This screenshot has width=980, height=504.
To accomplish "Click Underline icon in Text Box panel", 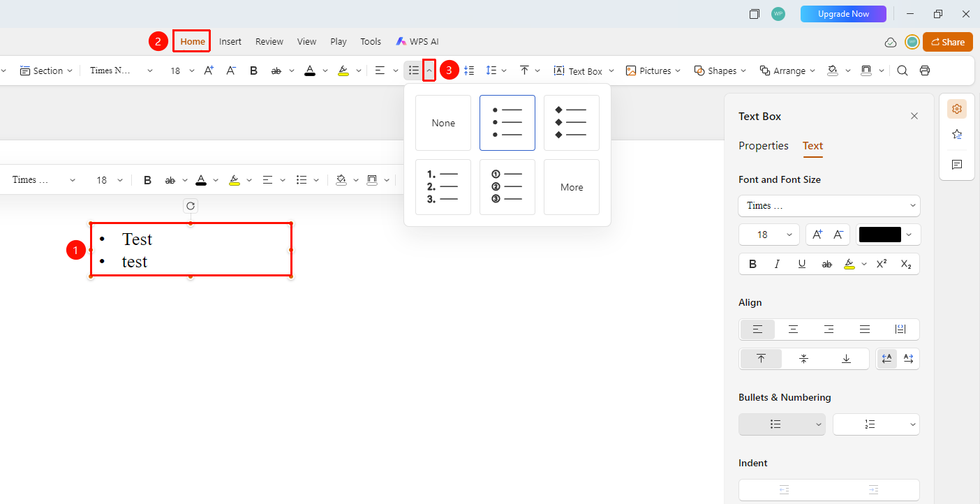I will point(802,264).
